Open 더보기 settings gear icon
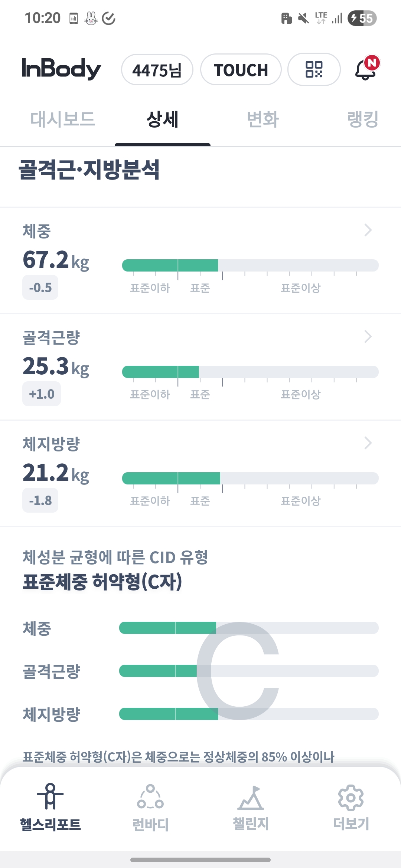This screenshot has height=868, width=401. (x=351, y=798)
